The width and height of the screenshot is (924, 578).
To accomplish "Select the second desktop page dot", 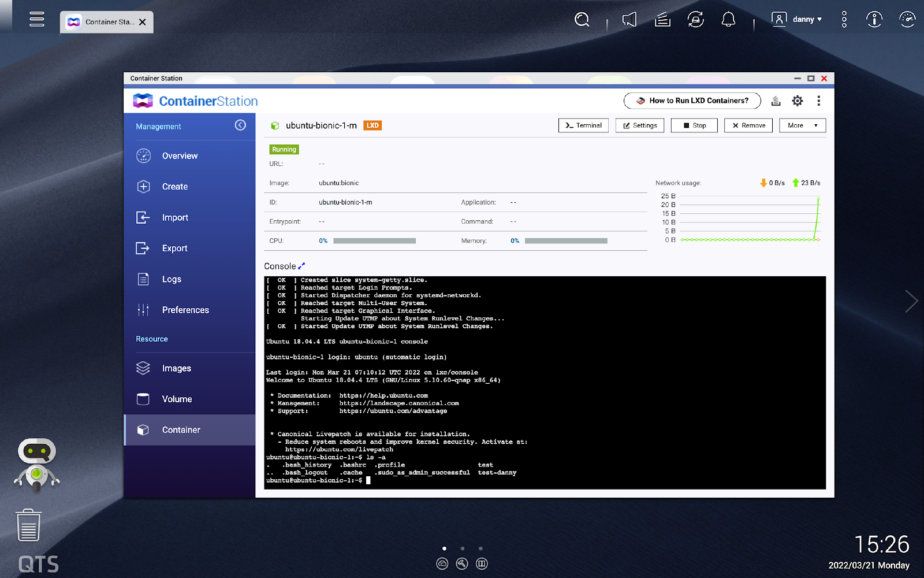I will click(x=463, y=549).
